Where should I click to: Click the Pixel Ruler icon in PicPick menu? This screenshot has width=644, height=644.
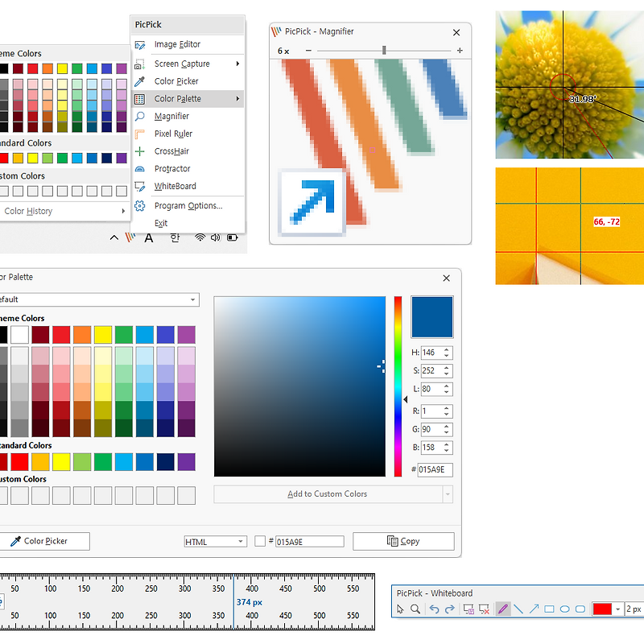click(139, 134)
